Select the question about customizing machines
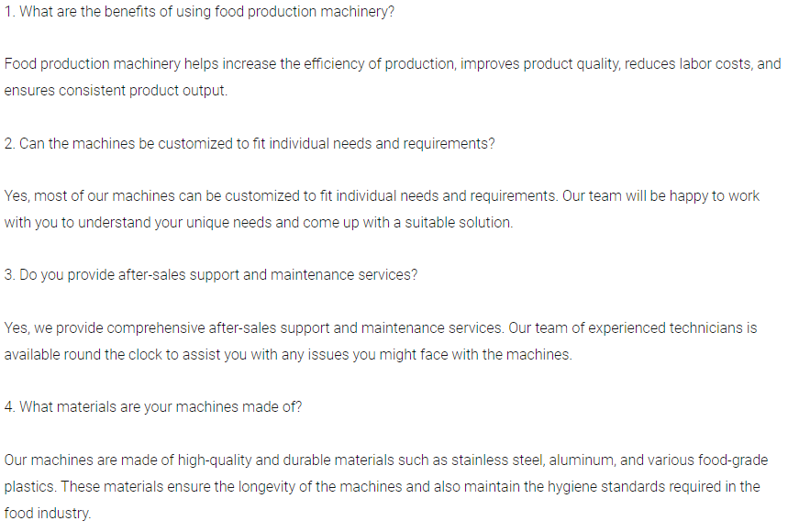The width and height of the screenshot is (788, 532). [250, 144]
